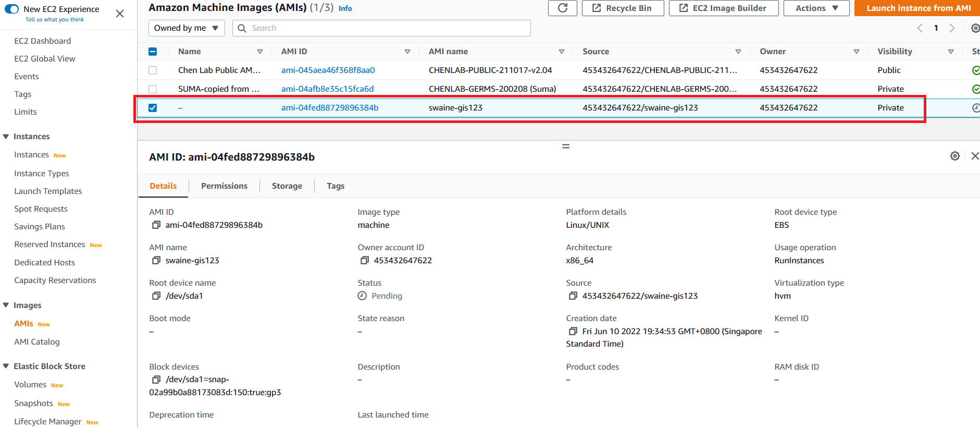The width and height of the screenshot is (980, 428).
Task: Collapse the Elastic Block Store section
Action: coord(6,366)
